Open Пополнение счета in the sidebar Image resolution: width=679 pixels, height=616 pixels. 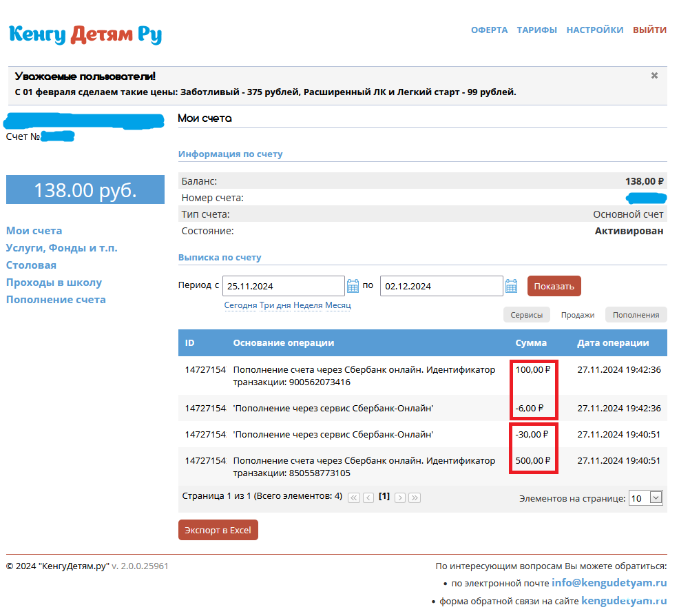point(56,300)
